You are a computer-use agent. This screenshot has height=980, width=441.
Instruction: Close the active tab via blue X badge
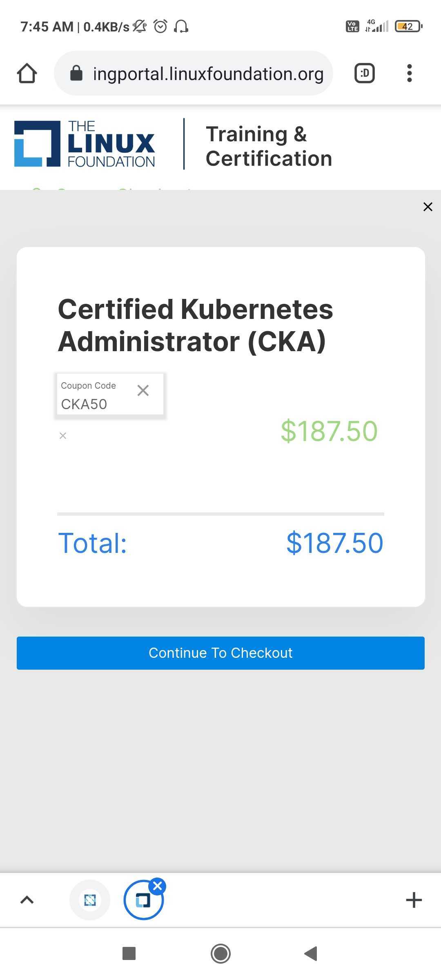pyautogui.click(x=158, y=886)
